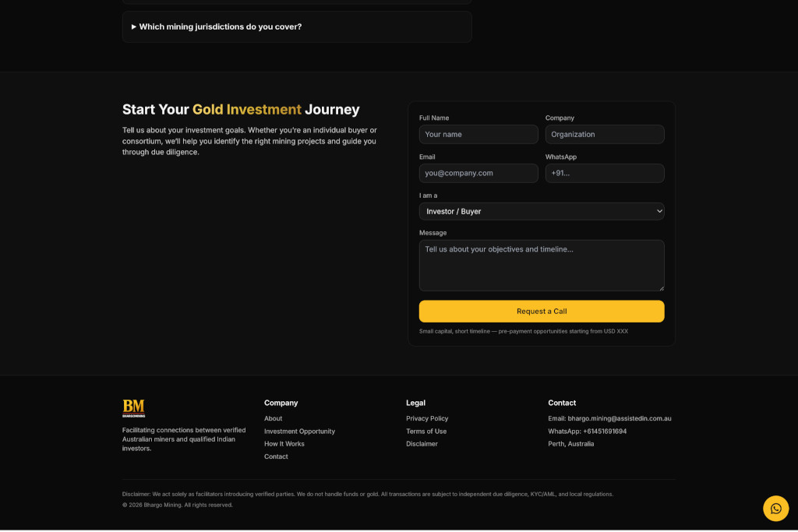Screen dimensions: 798x532
Task: Focus the Email field showing 'you@company.com'
Action: (478, 173)
